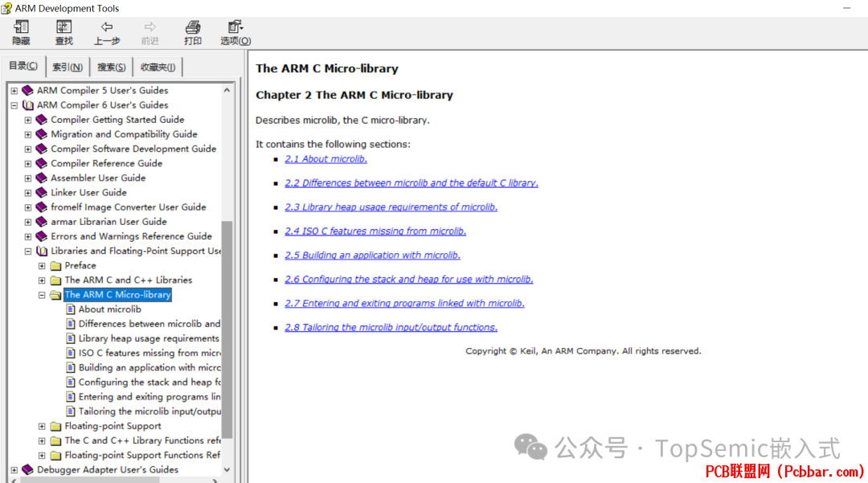Select the tree row ISO C features missing
The height and width of the screenshot is (483, 868).
(149, 353)
